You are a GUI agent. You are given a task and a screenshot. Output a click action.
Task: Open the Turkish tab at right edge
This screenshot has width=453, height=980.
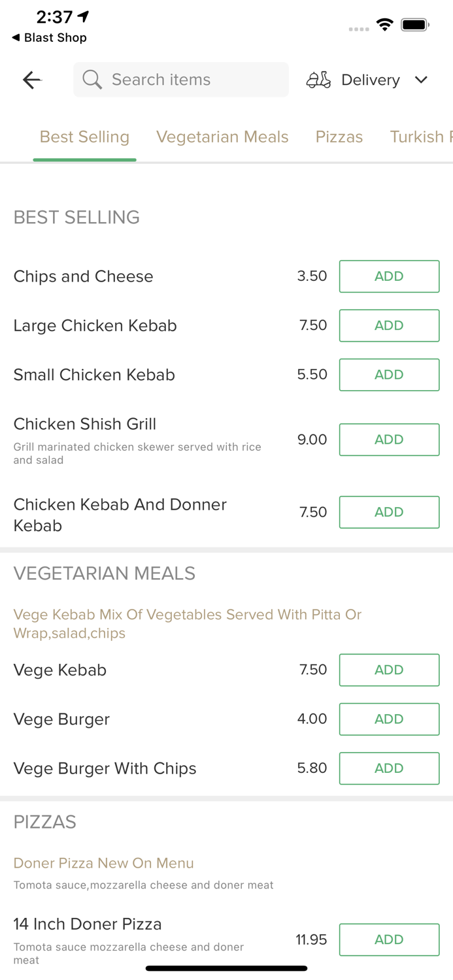[x=421, y=137]
